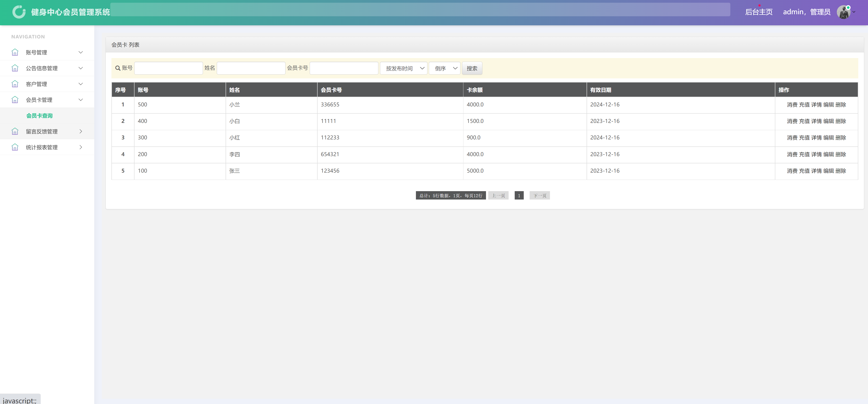Click the 搜索 search button
The image size is (868, 404).
coord(472,68)
